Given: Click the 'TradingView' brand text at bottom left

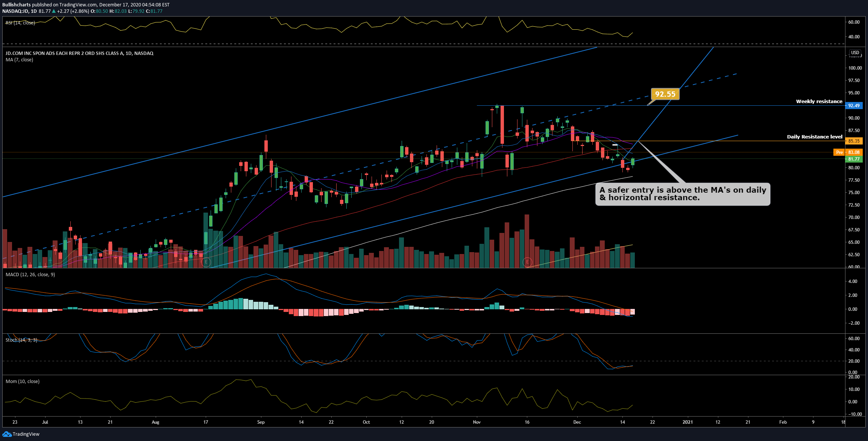Looking at the screenshot, I should click(x=26, y=434).
